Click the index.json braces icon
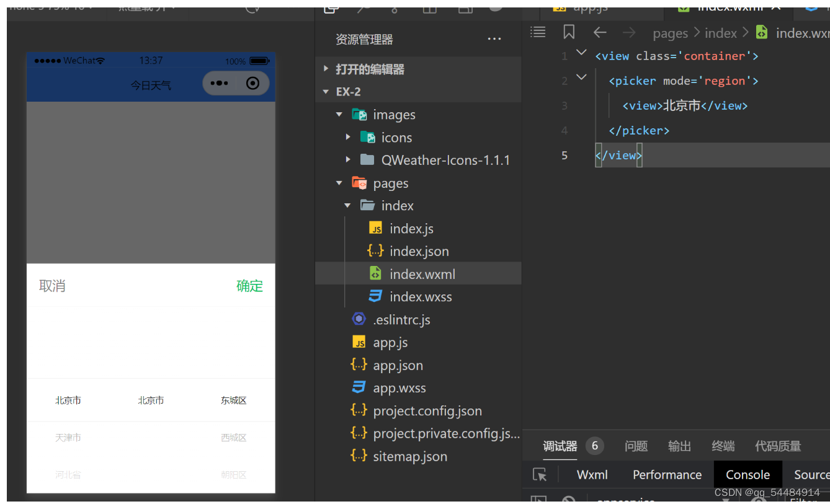Viewport: 830px width, 504px height. tap(375, 251)
